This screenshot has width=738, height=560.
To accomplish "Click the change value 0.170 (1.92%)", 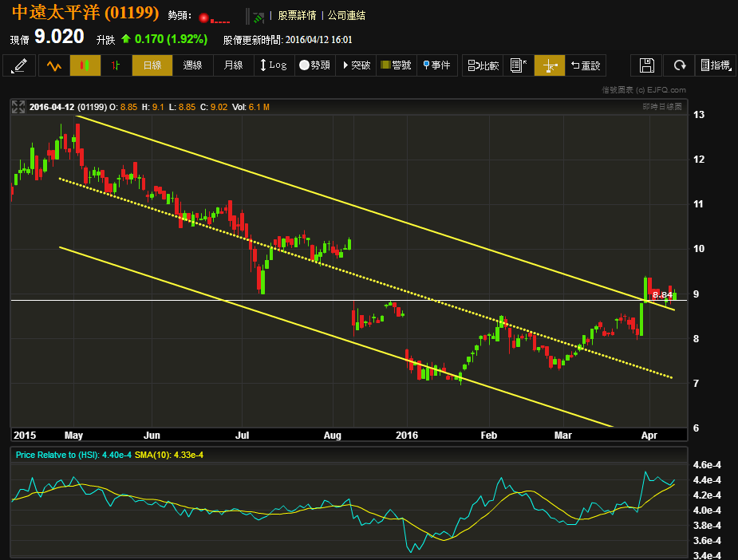I will click(171, 39).
